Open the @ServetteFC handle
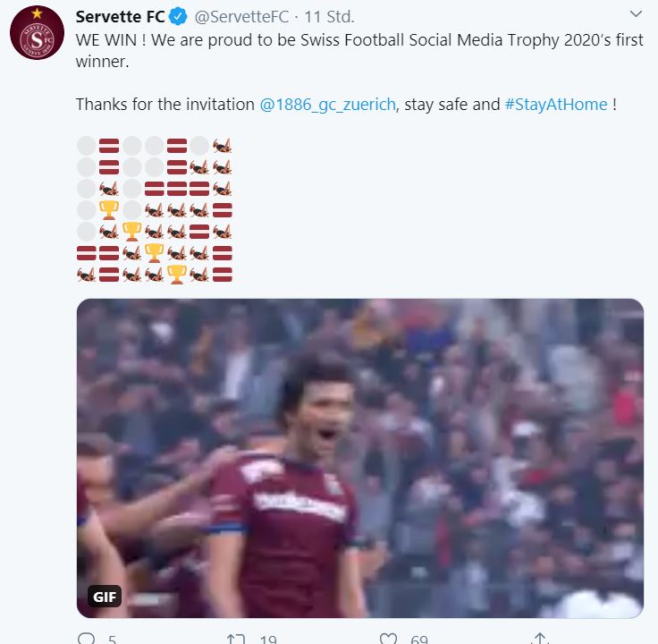658x644 pixels. [x=240, y=16]
